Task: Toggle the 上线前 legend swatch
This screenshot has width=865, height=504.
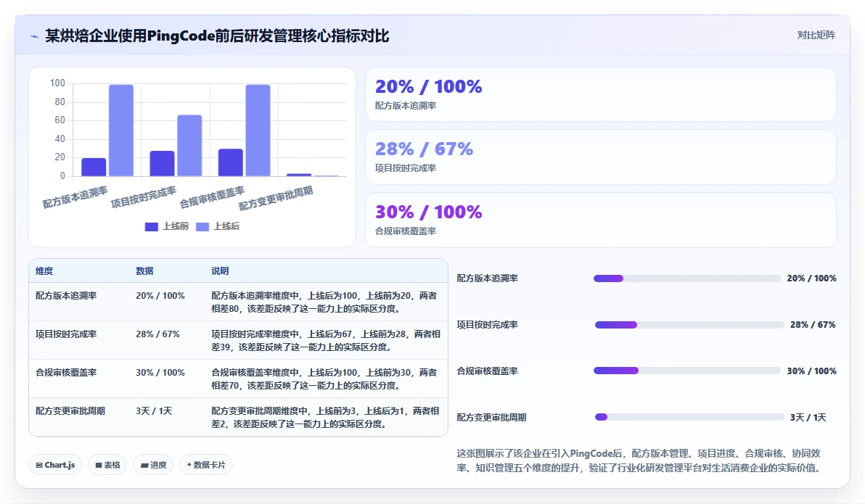Action: pyautogui.click(x=151, y=227)
